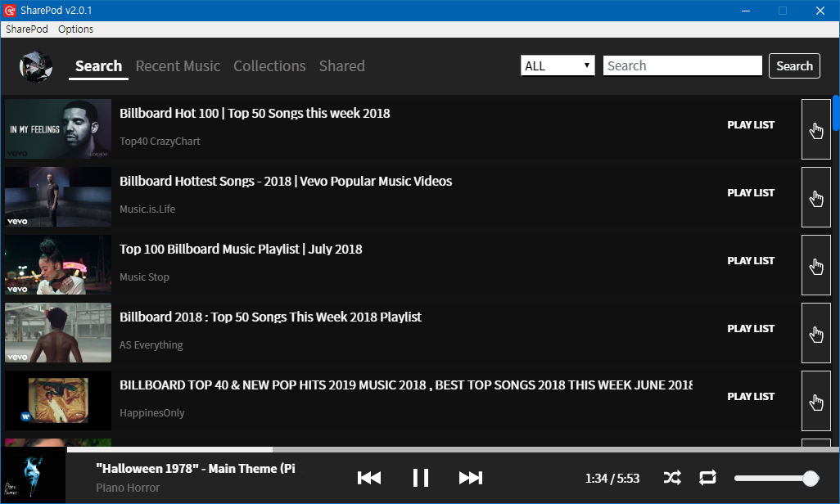Click PLAY LIST label on Music Stop row
840x504 pixels.
click(x=751, y=261)
